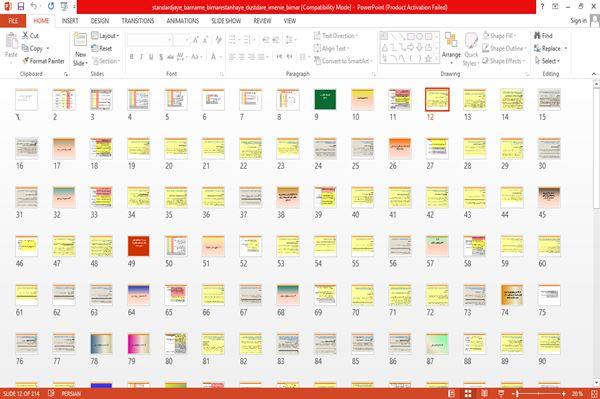Activate the Format Painter tool
Screen dimensions: 600x399
[43, 61]
